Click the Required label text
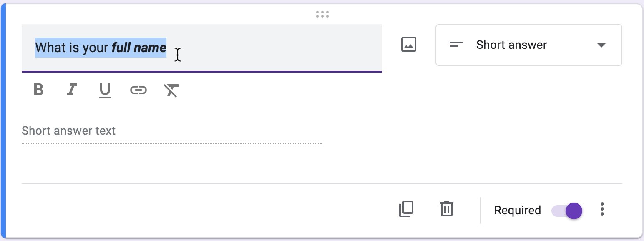Screen dimensions: 644x241 [x=517, y=211]
